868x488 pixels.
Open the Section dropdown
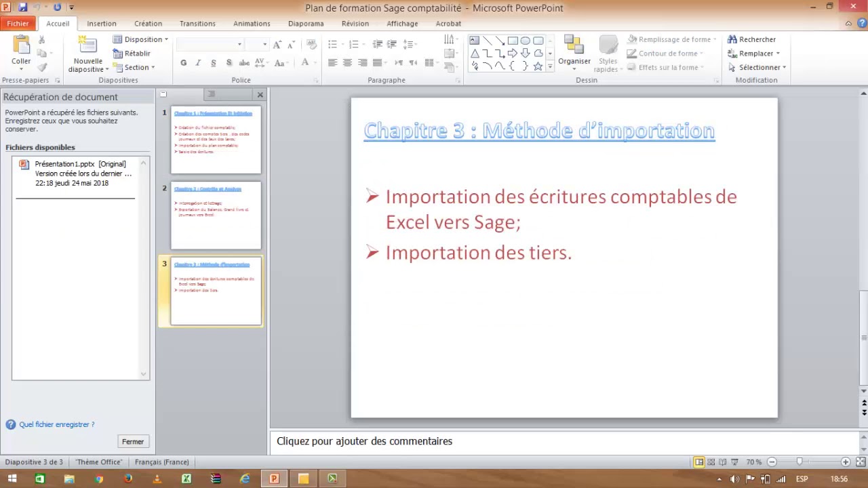[x=134, y=67]
